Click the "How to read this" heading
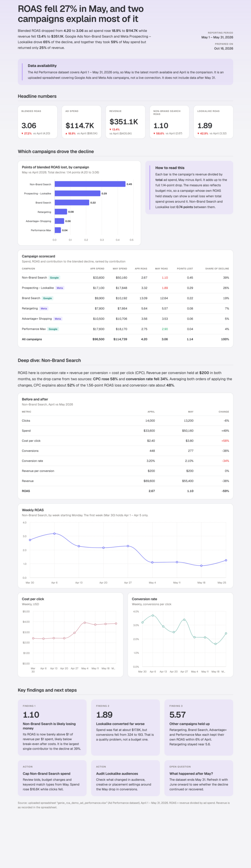 click(x=170, y=168)
